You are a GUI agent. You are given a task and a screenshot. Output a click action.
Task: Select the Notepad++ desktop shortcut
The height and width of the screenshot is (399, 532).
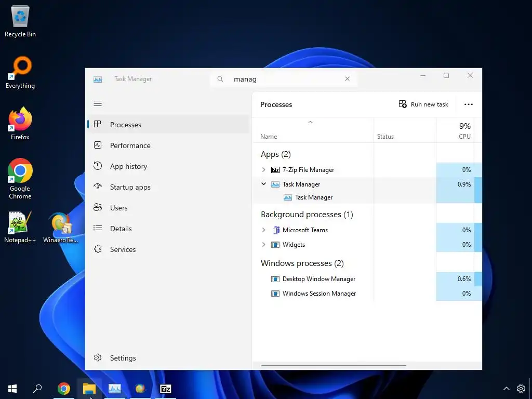pyautogui.click(x=20, y=227)
